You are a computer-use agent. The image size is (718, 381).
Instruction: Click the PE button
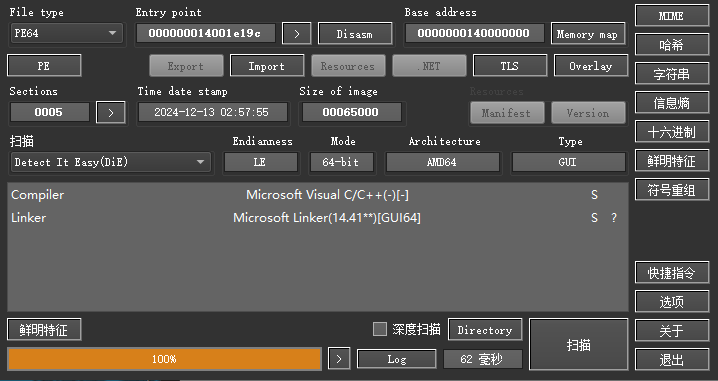pyautogui.click(x=44, y=66)
